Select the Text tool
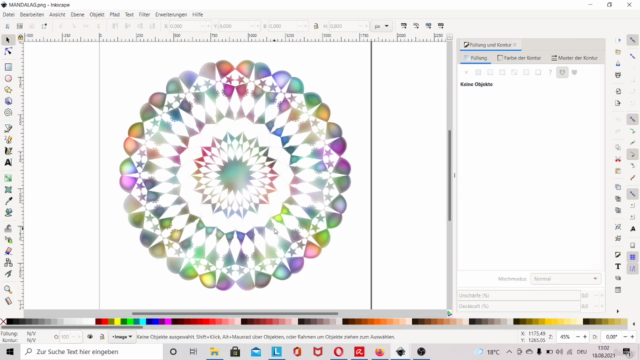Viewport: 640px width, 360px height. click(8, 162)
